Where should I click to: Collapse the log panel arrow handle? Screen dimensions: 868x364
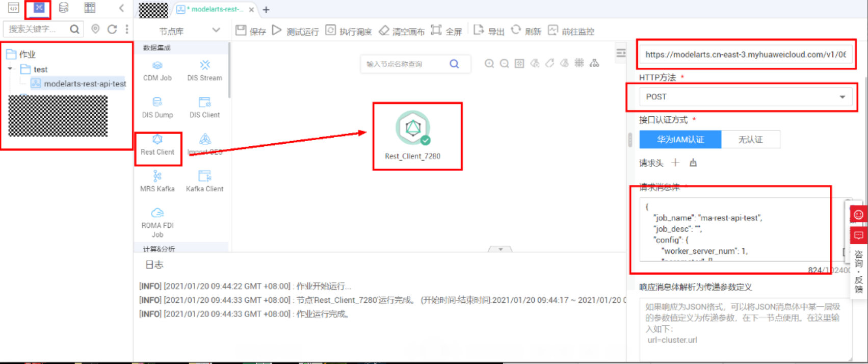501,249
